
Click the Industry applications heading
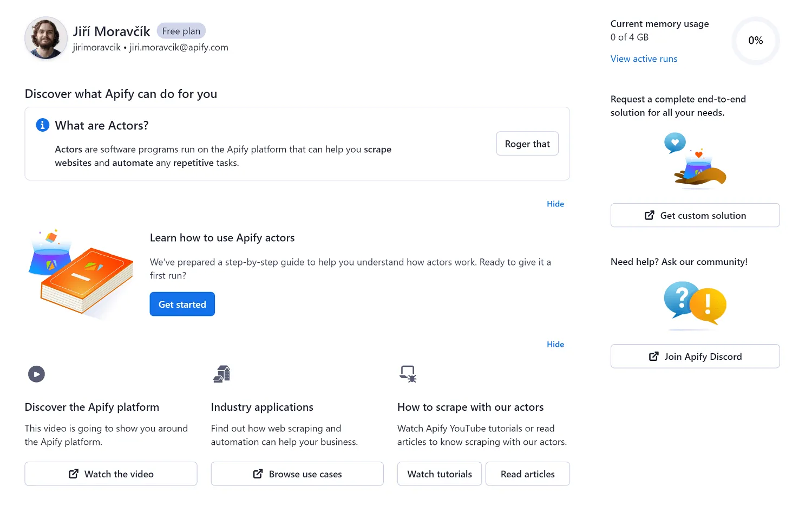pyautogui.click(x=262, y=407)
